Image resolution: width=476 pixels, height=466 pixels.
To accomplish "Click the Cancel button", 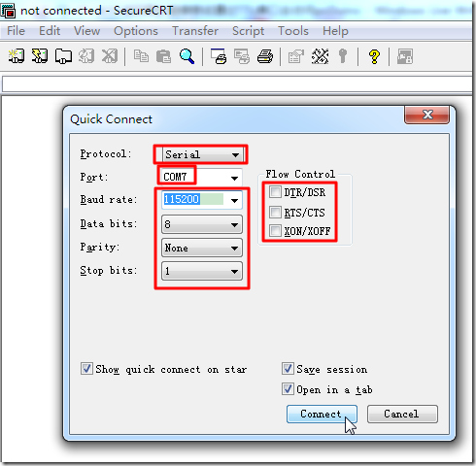I will point(402,414).
